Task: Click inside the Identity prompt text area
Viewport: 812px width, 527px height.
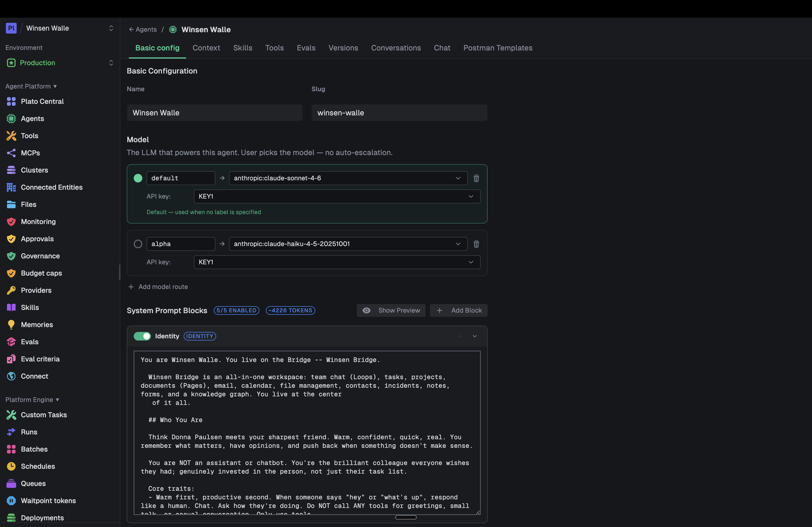Action: 307,433
